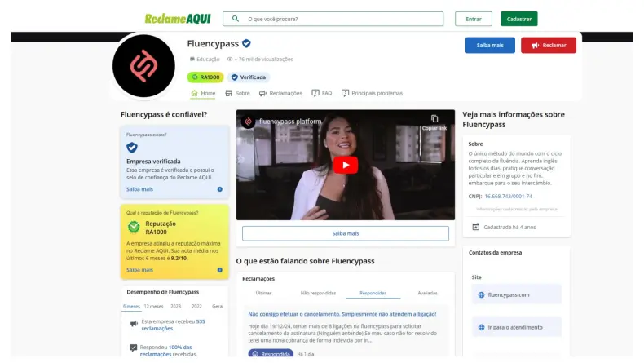This screenshot has height=363, width=644.
Task: Play the fluencypass platform YouTube video
Action: click(x=346, y=165)
